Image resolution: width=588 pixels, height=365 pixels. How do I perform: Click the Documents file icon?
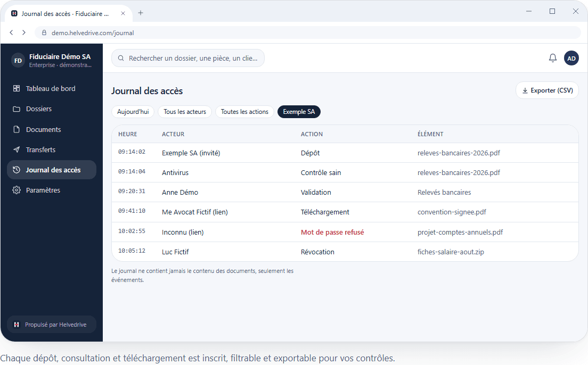(x=17, y=129)
